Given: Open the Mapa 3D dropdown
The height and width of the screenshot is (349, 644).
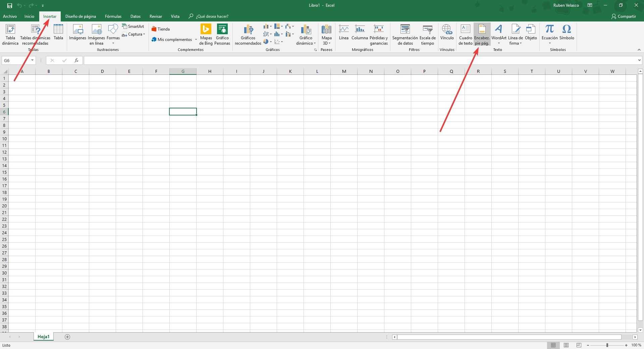Looking at the screenshot, I should click(326, 34).
